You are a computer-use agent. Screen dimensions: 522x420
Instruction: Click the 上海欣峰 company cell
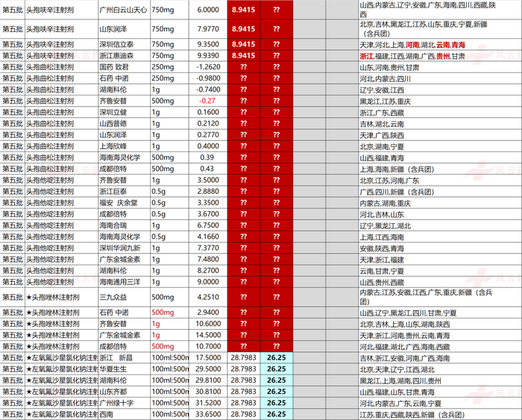pos(125,146)
